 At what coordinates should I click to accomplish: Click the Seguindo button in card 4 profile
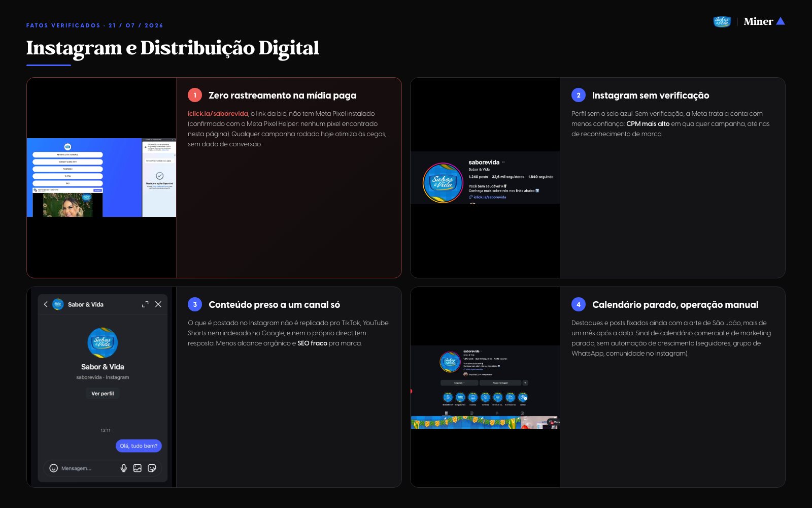click(459, 383)
